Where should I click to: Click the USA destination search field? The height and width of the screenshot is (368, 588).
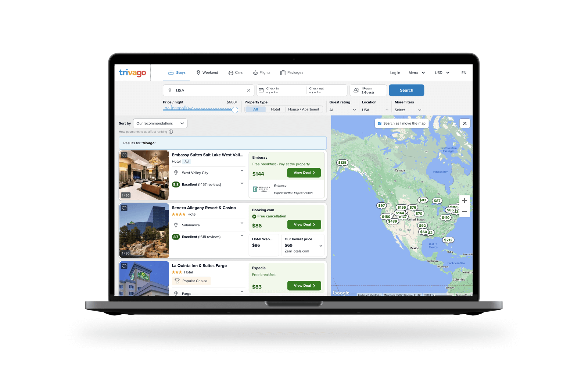(x=208, y=90)
